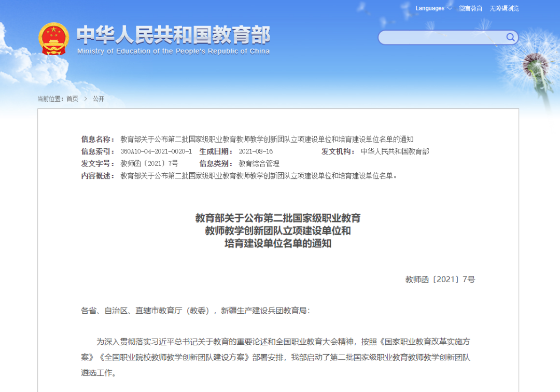The width and height of the screenshot is (560, 392).
Task: Click the magnifying glass search icon
Action: [x=511, y=37]
